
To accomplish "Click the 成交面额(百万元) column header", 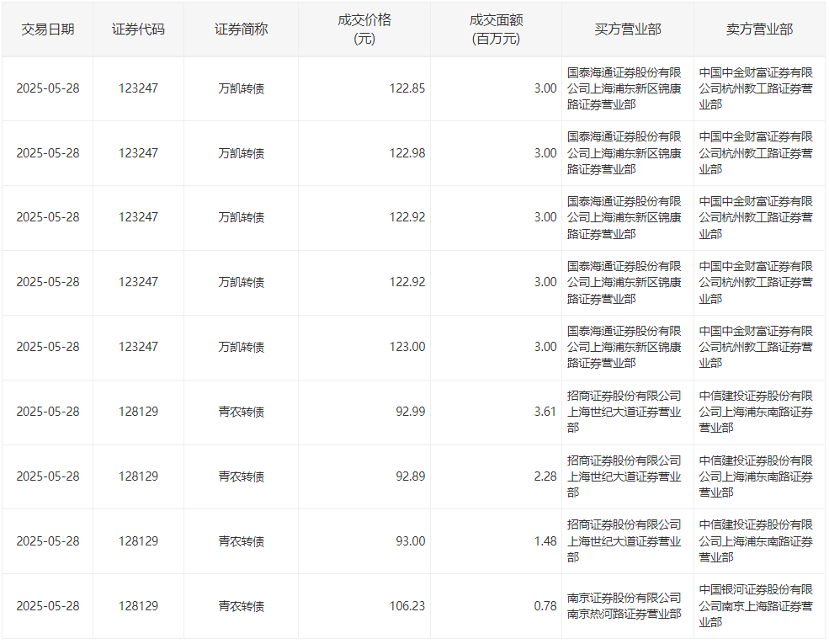I will (496, 29).
